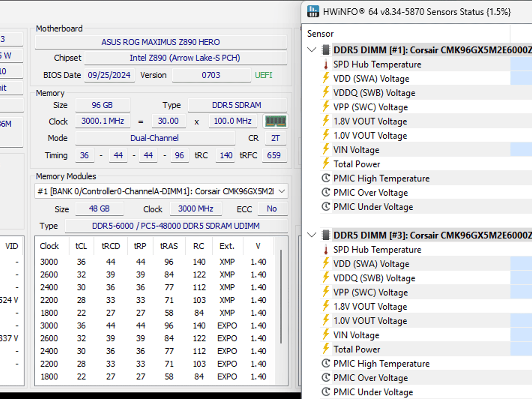The height and width of the screenshot is (399, 532).
Task: Click the tRP column header
Action: (x=140, y=246)
